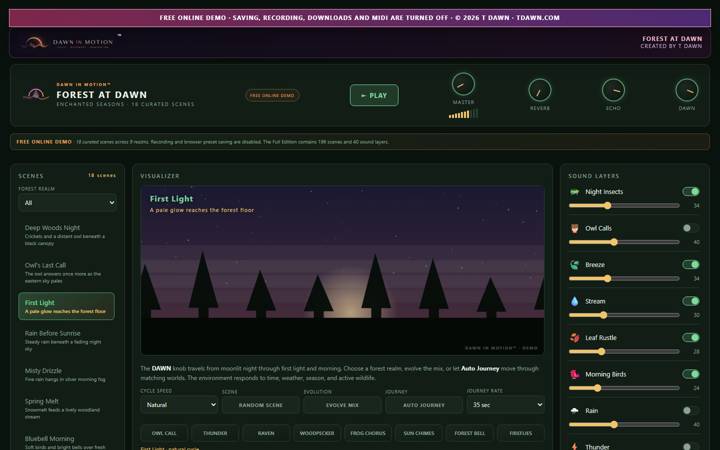
Task: Trigger the Frog Chorus sound button
Action: [x=368, y=433]
